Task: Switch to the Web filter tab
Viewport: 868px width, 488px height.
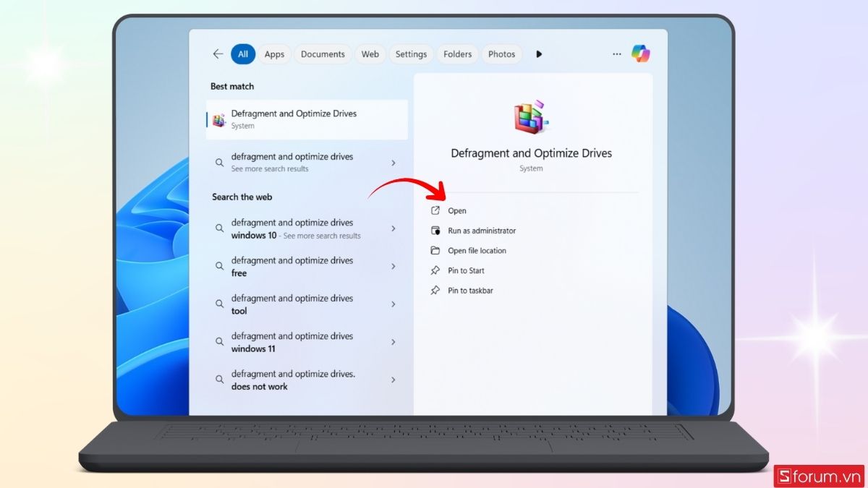Action: coord(370,54)
